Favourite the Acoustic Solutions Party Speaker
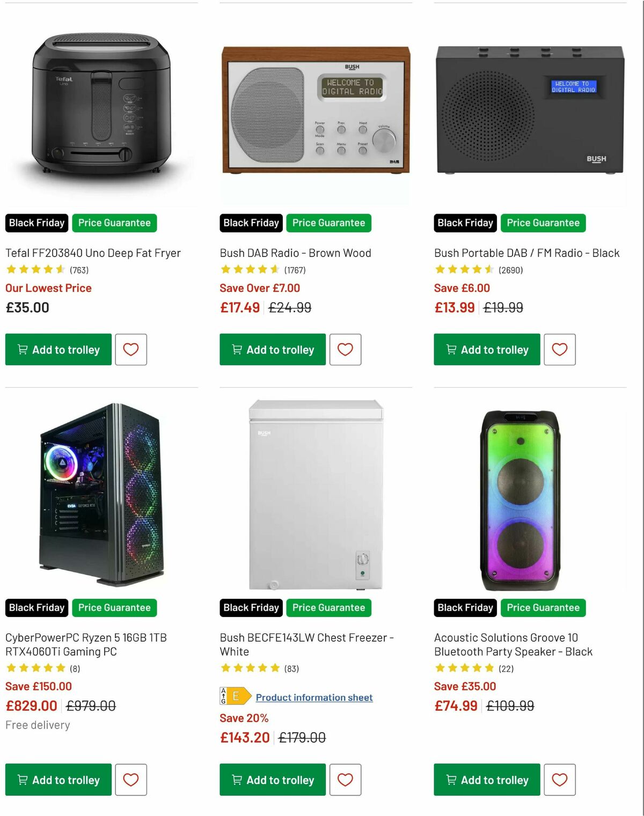Viewport: 644px width, 816px height. click(560, 780)
